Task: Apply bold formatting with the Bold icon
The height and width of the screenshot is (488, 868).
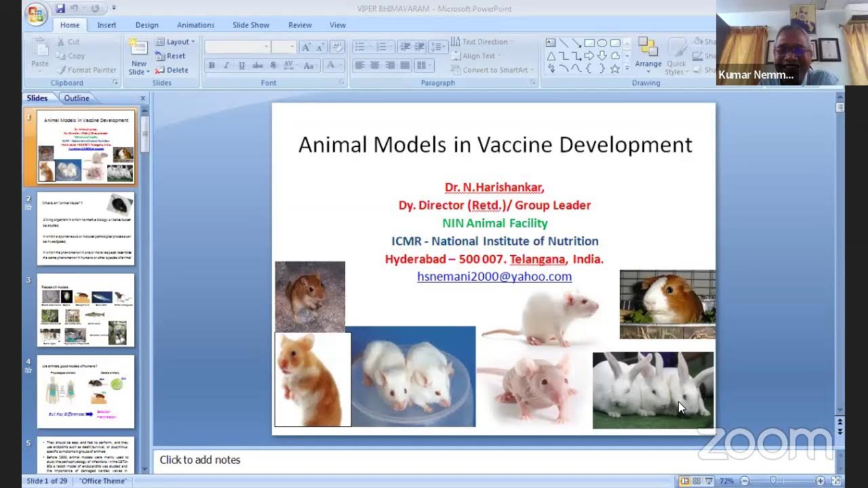Action: (x=212, y=65)
